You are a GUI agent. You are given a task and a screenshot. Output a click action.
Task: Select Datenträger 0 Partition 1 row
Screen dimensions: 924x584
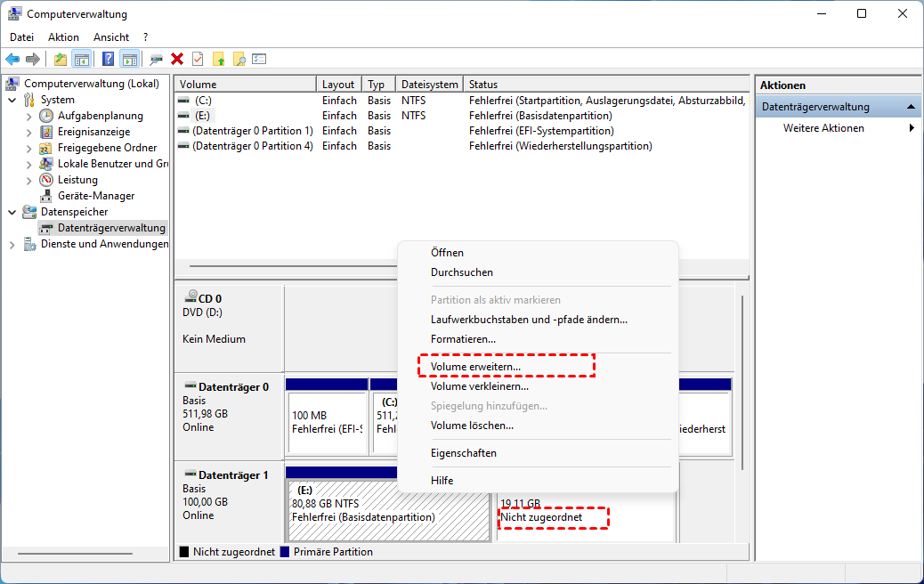tap(461, 131)
